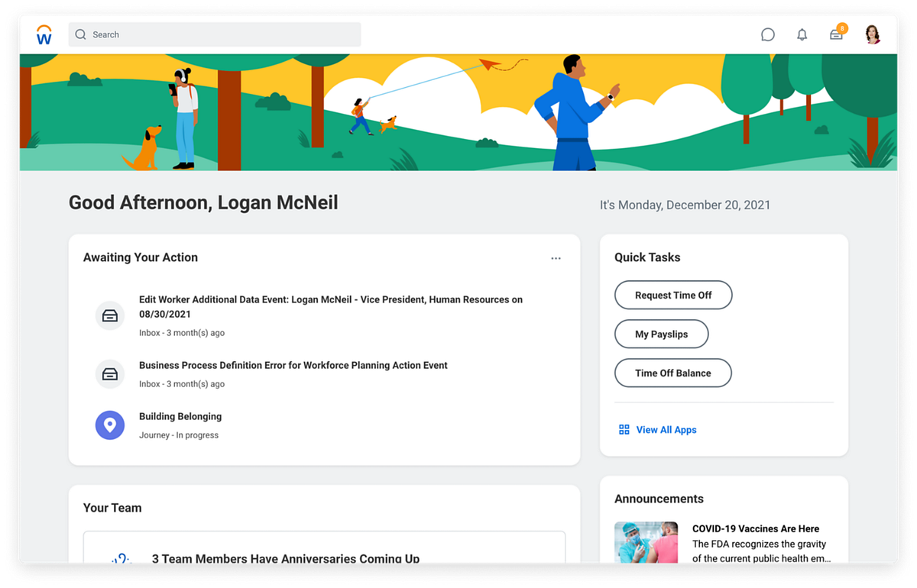Open the inbox icon showing 9 items

(x=836, y=34)
